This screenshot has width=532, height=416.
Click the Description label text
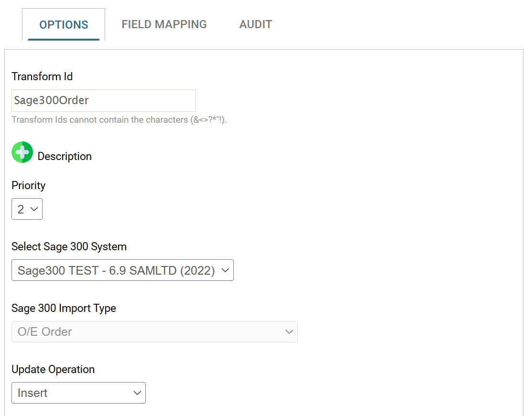(x=65, y=156)
